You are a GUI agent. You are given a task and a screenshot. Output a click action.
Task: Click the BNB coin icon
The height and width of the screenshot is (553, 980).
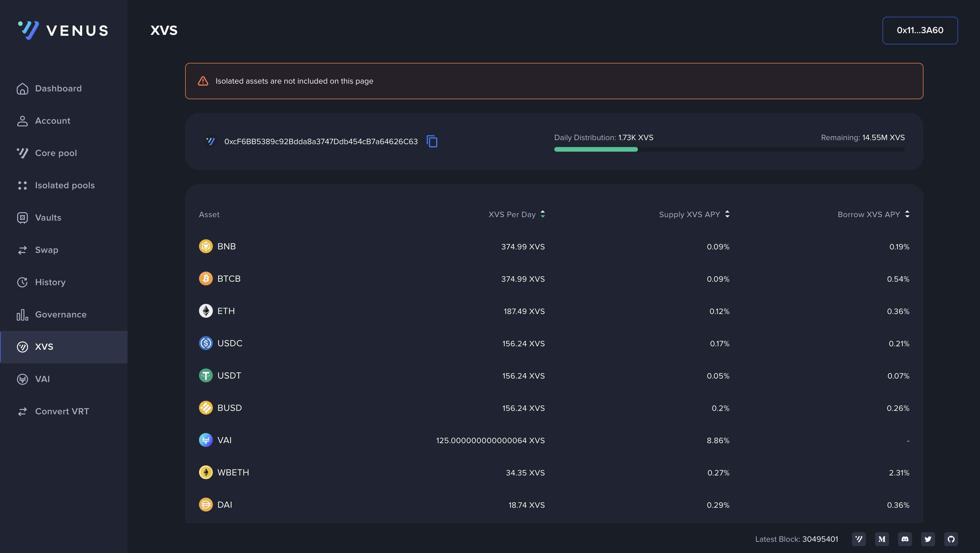coord(206,246)
